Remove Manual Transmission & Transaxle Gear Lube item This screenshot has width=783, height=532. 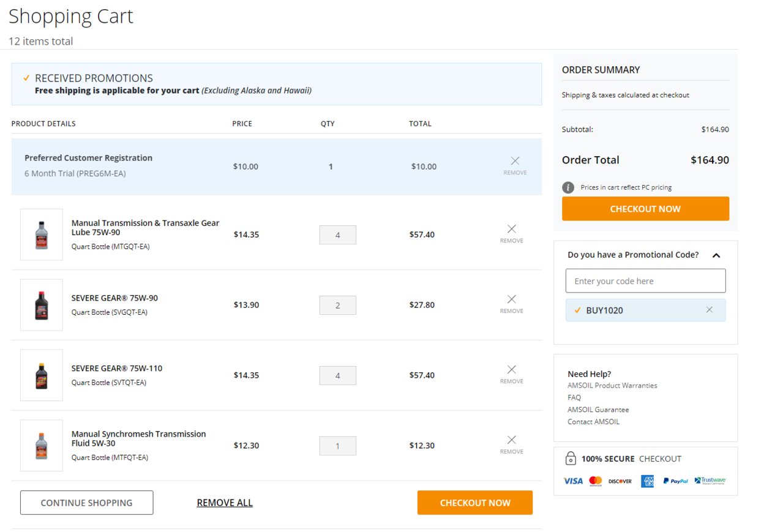tap(512, 233)
